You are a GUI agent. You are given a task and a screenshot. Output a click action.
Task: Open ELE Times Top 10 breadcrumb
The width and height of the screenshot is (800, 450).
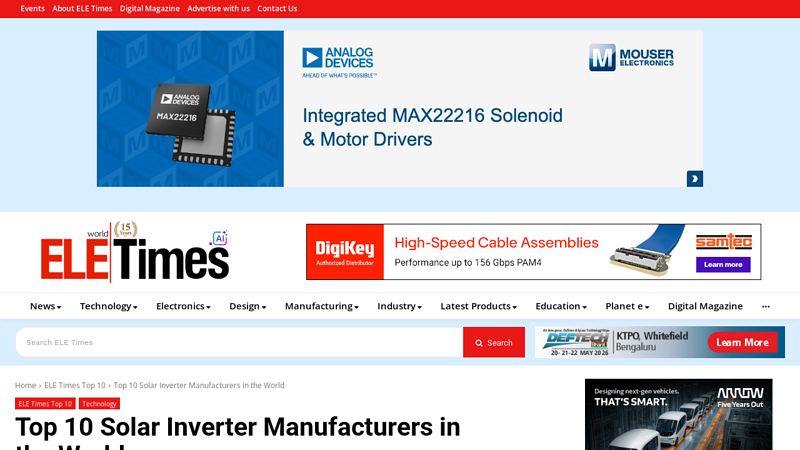coord(75,385)
